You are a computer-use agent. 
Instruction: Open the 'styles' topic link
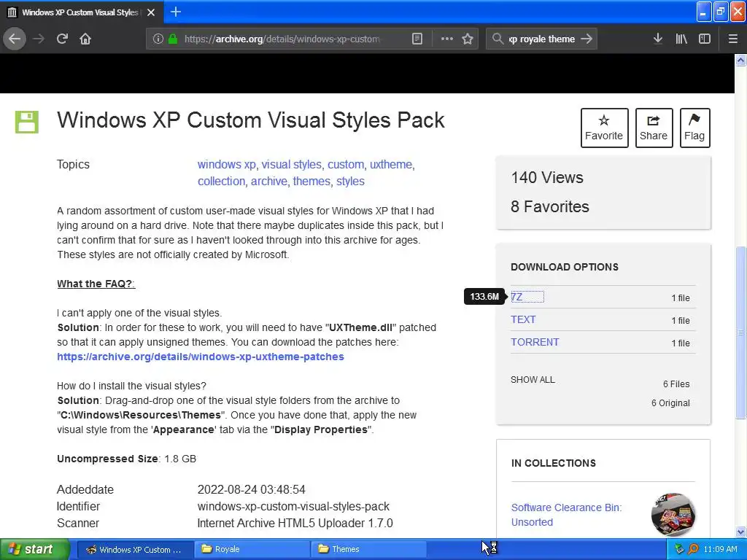(350, 182)
